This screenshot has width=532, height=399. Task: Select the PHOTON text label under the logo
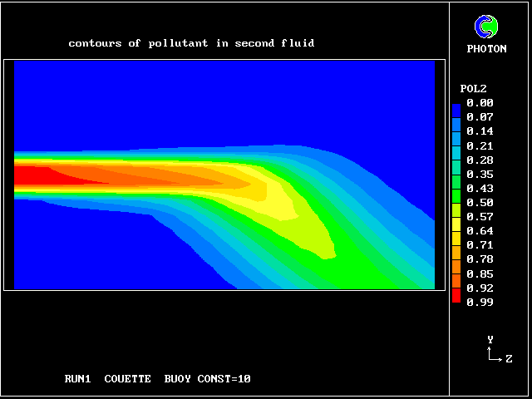coord(486,49)
